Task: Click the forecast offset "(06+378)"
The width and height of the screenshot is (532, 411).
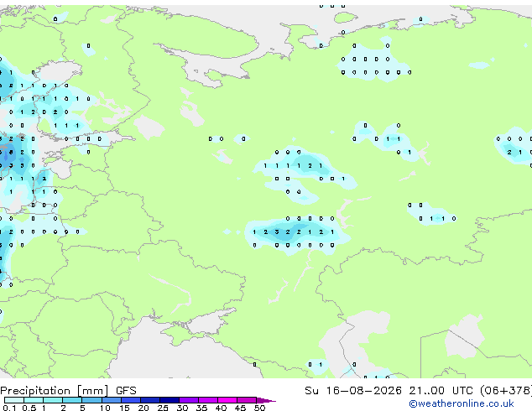Action: (506, 391)
